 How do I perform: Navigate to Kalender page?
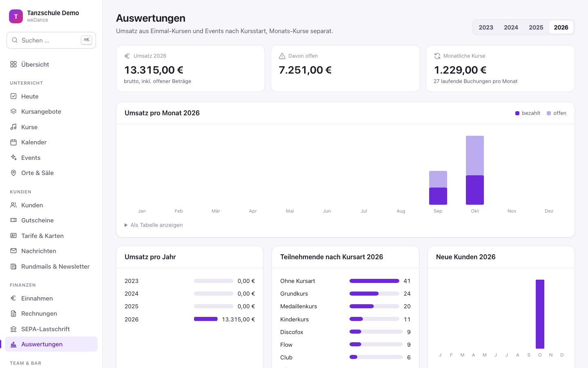pos(51,142)
